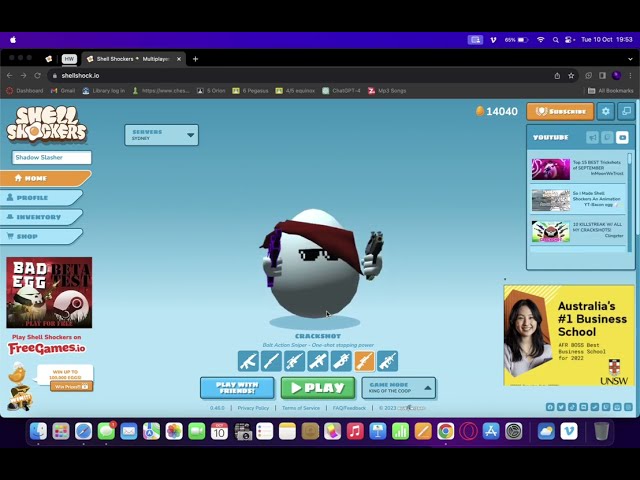The width and height of the screenshot is (640, 480).
Task: Open the Mp3 Songs bookmark
Action: tap(387, 91)
